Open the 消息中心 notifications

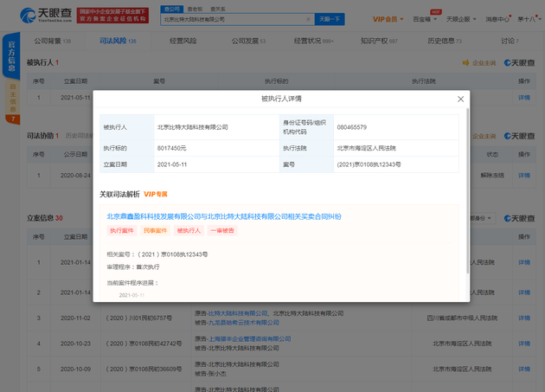click(497, 19)
